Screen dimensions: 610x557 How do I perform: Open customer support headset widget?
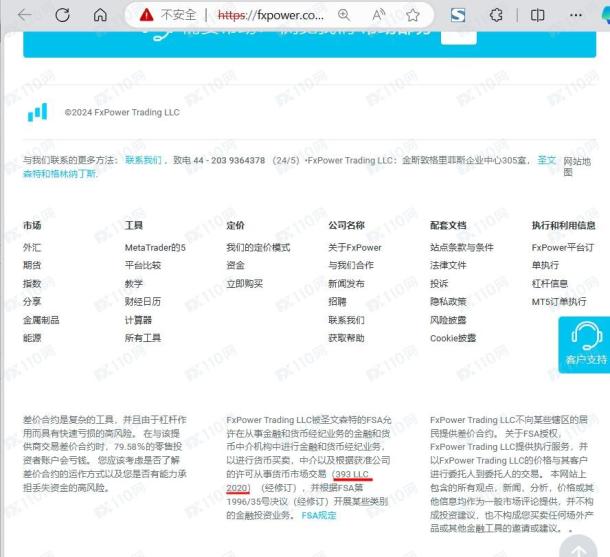[585, 345]
